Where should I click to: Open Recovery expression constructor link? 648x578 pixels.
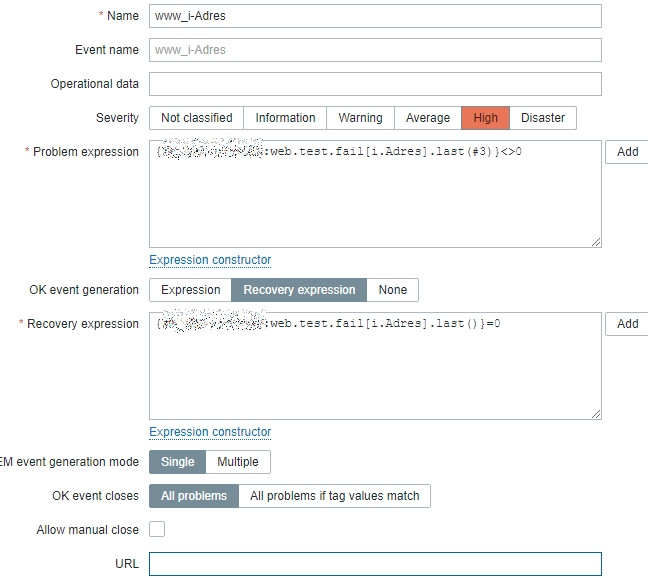point(210,432)
